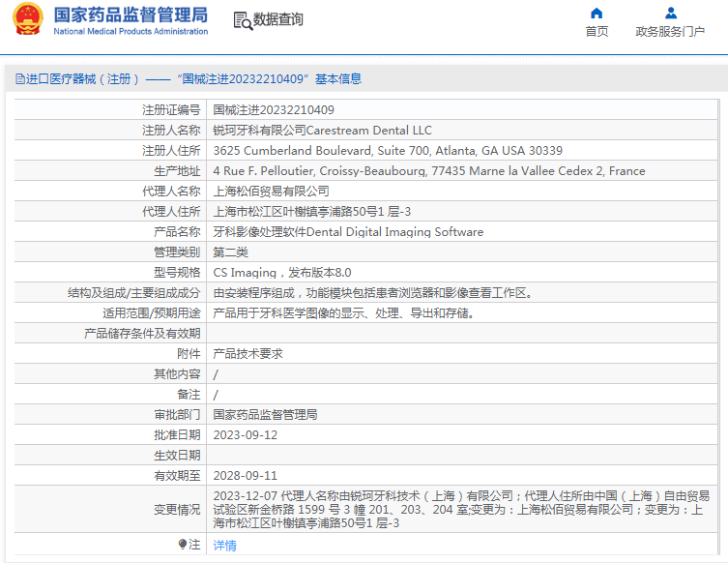Click the bulb icon beside 注
This screenshot has height=563, width=728.
(x=183, y=544)
